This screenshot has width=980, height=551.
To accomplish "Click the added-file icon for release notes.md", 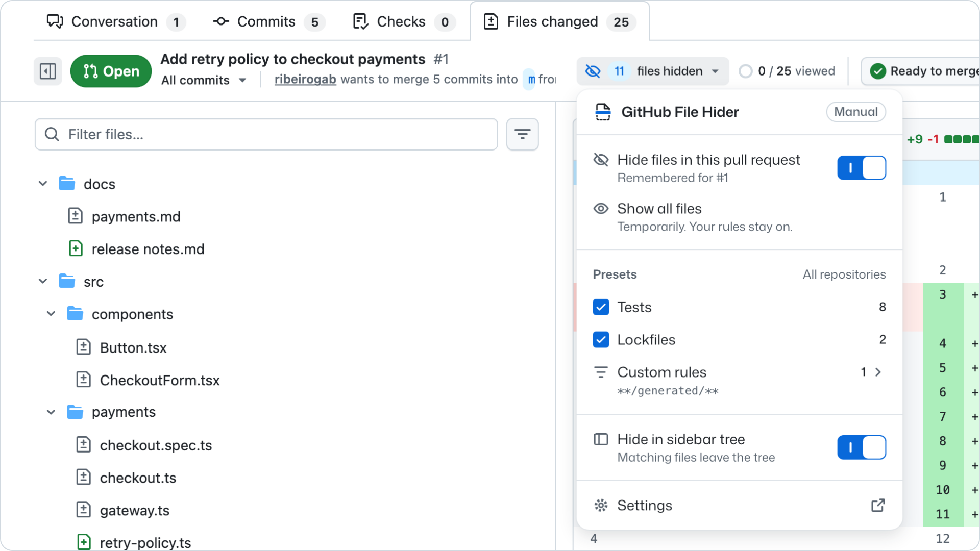I will click(76, 248).
